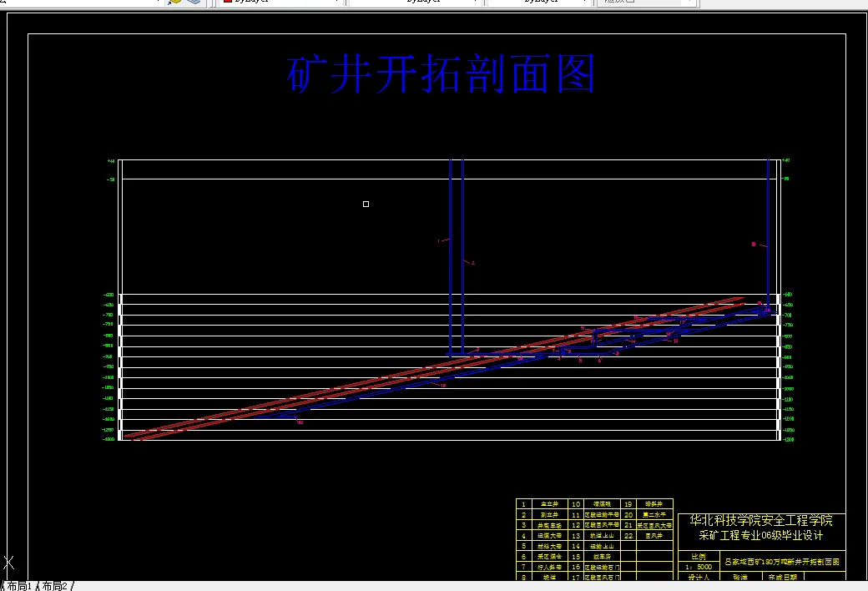Click the designer name 张洋

[x=740, y=577]
